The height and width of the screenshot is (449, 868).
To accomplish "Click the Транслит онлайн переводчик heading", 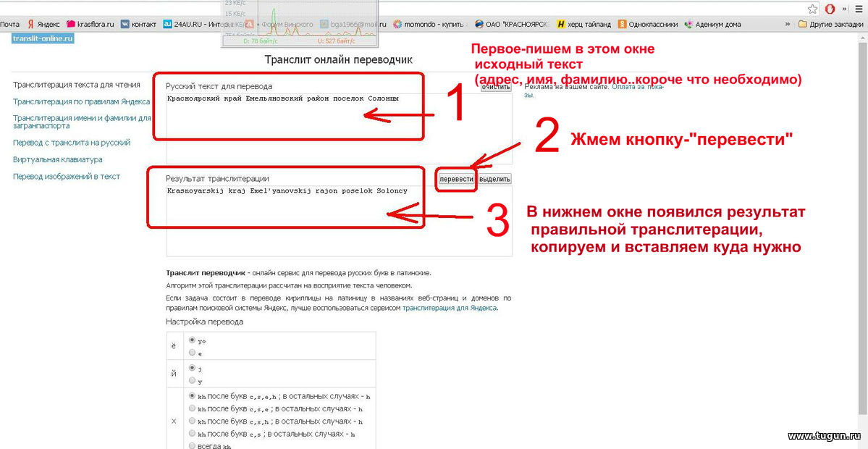I will (338, 59).
